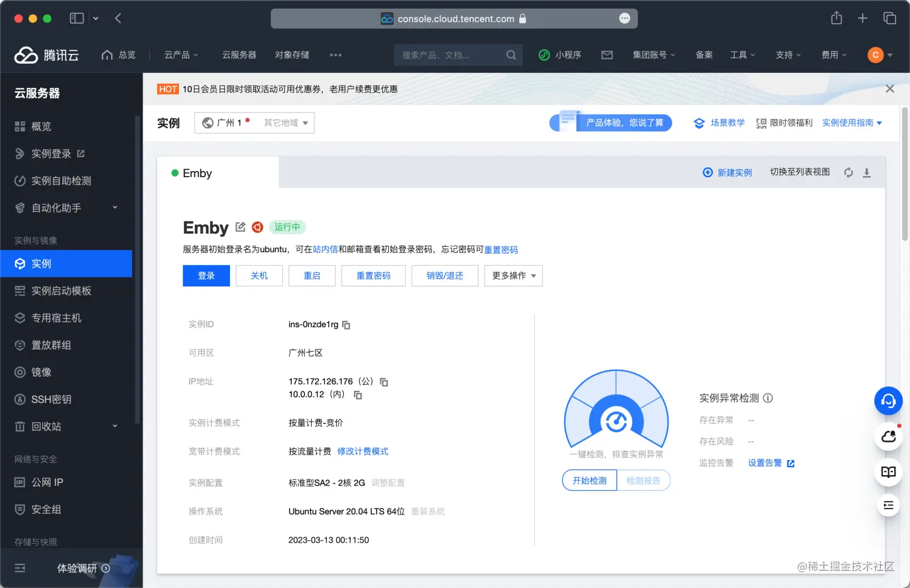The image size is (910, 588).
Task: Click the info icon beside 实例异常检测
Action: 768,398
